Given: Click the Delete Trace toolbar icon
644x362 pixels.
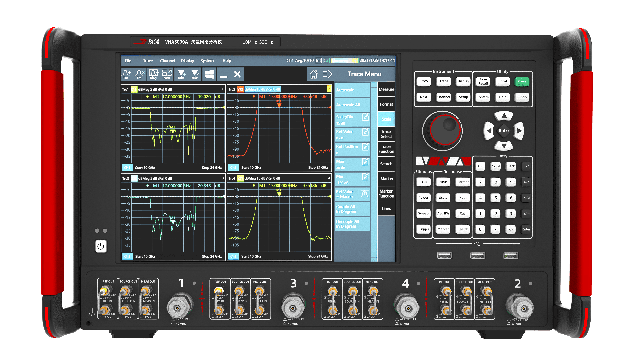Looking at the screenshot, I should coord(139,74).
